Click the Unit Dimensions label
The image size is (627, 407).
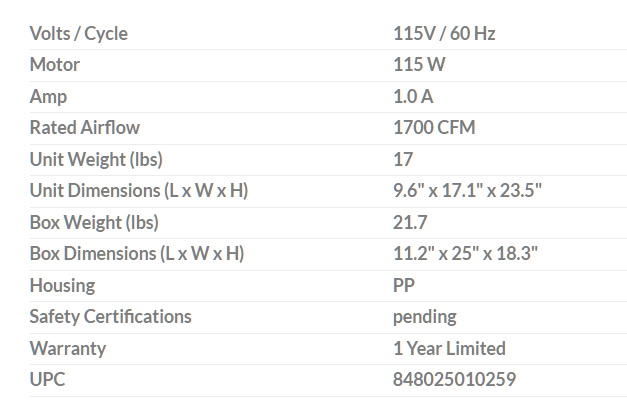point(138,191)
